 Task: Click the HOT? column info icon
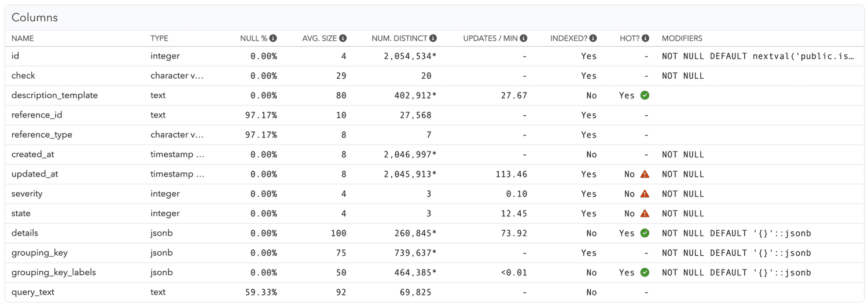(x=645, y=38)
